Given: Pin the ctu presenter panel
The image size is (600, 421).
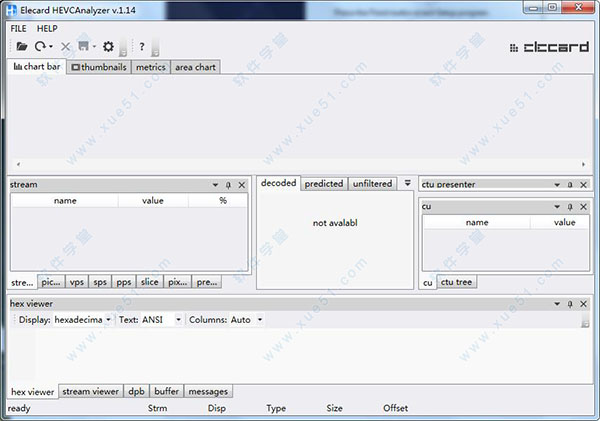Looking at the screenshot, I should coord(570,185).
